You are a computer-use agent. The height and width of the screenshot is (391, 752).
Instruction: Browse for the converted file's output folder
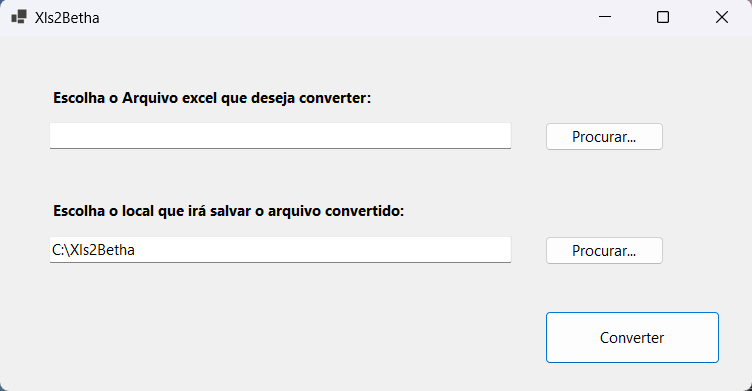click(604, 250)
